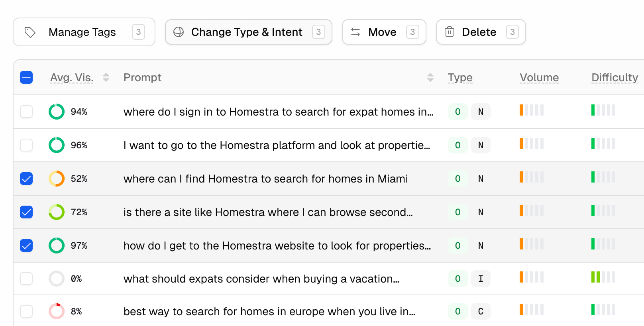Screen dimensions: 644x326
Task: Click the count badge on Manage Tags
Action: [138, 32]
